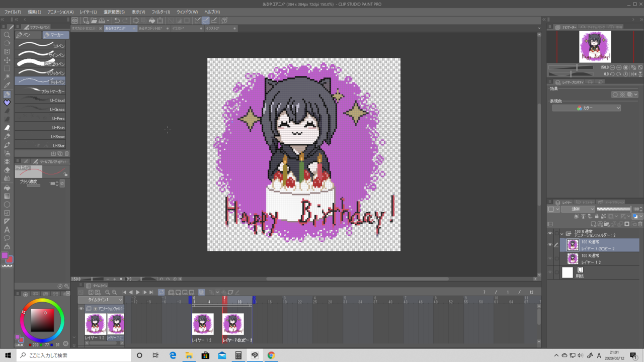Toggle the border effect circle icon

(x=615, y=95)
